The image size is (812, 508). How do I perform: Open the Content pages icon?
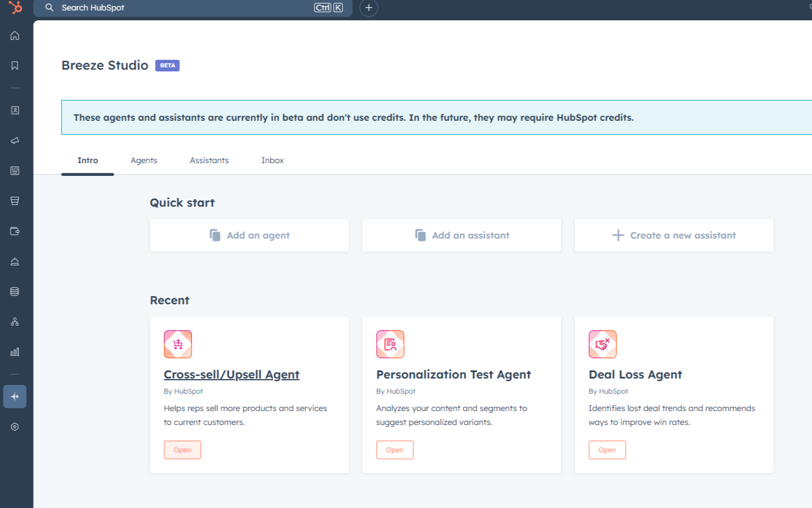point(15,170)
